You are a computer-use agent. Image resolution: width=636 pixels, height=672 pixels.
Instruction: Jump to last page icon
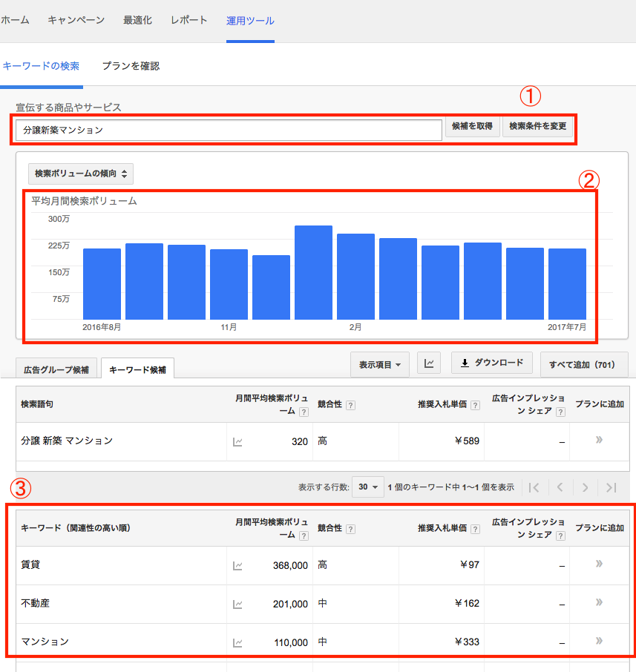point(611,487)
